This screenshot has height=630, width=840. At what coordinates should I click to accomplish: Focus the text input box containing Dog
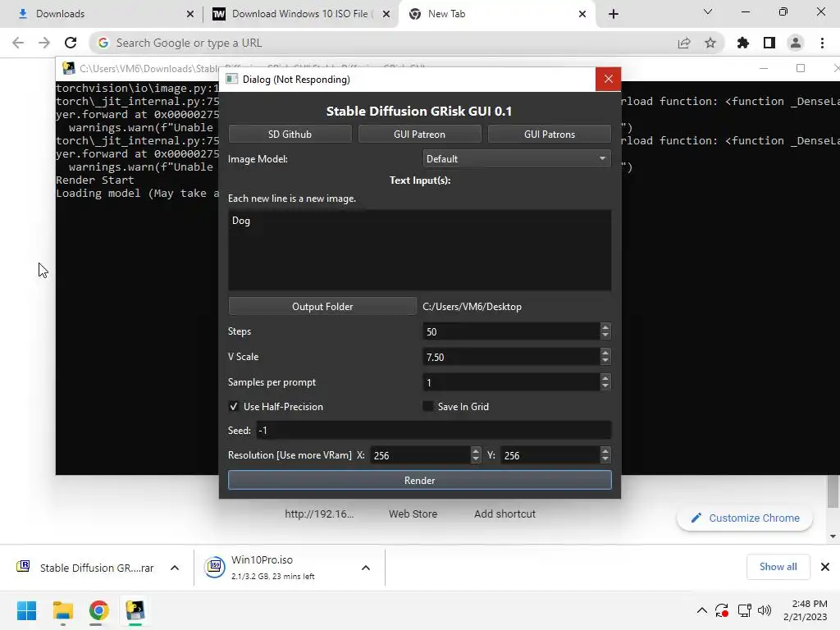coord(419,249)
